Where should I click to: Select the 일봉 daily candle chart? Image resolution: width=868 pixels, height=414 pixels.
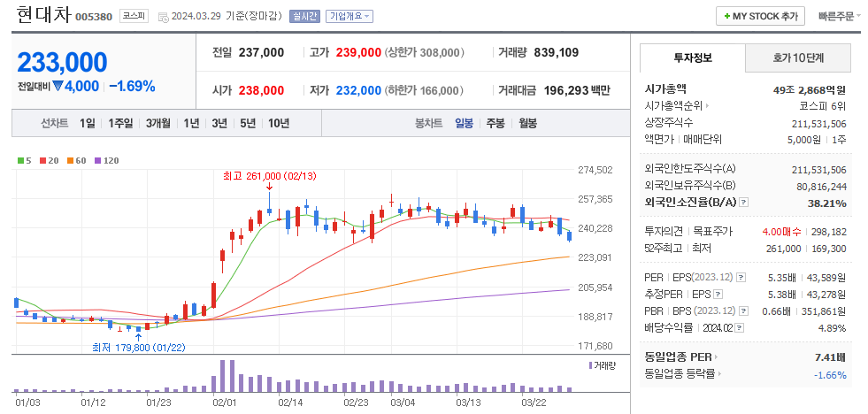click(464, 124)
